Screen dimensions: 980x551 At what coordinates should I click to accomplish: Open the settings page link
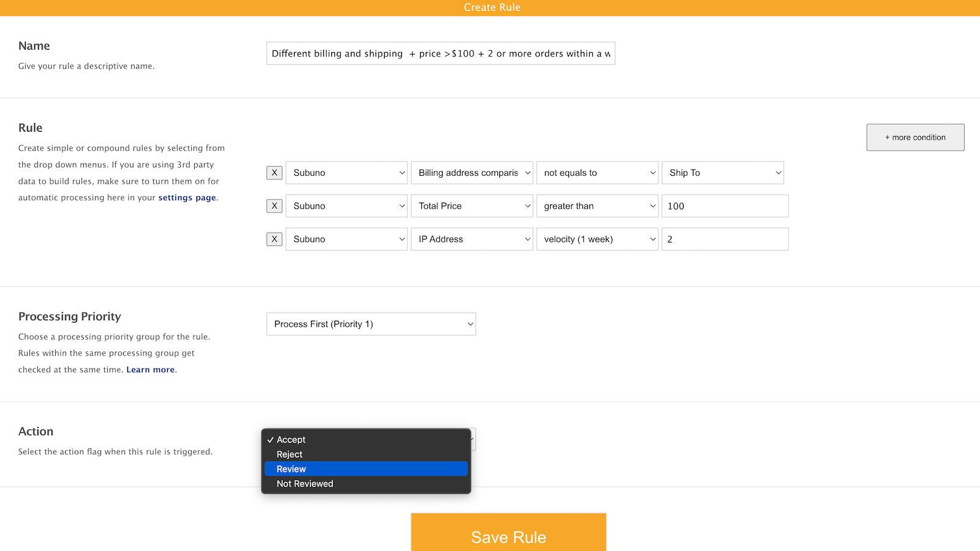pyautogui.click(x=187, y=197)
